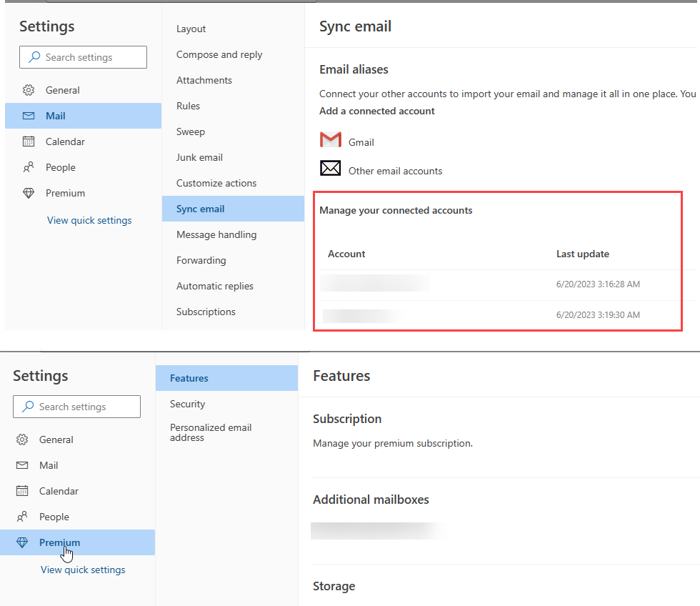
Task: Select Premium in top settings panel
Action: click(65, 194)
